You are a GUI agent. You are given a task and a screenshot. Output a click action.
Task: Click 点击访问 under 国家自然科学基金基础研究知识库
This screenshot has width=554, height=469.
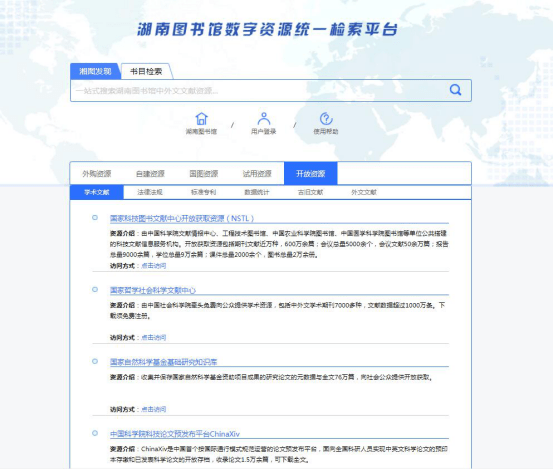pyautogui.click(x=154, y=409)
